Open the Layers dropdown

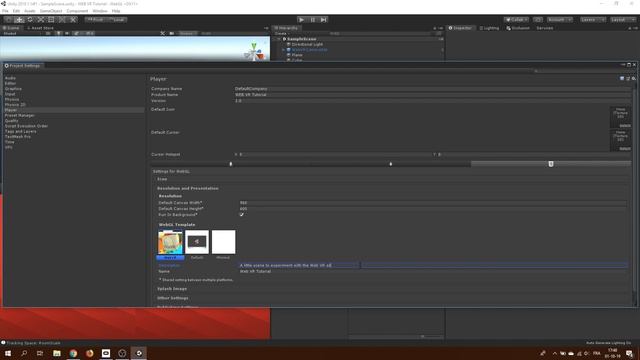(x=593, y=20)
